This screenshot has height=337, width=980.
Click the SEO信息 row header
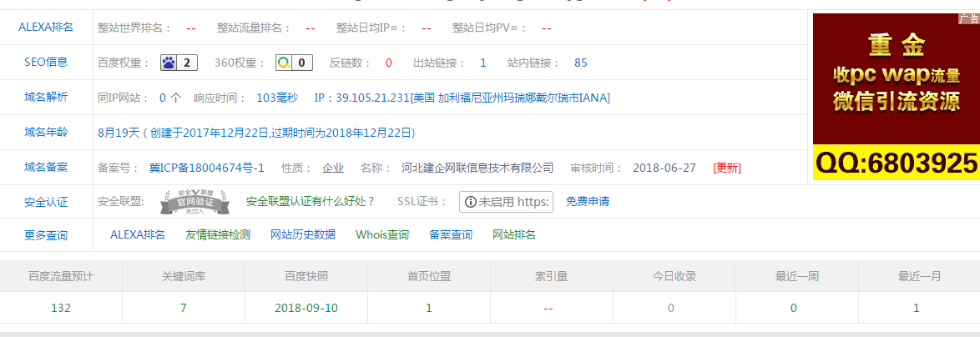coord(46,62)
